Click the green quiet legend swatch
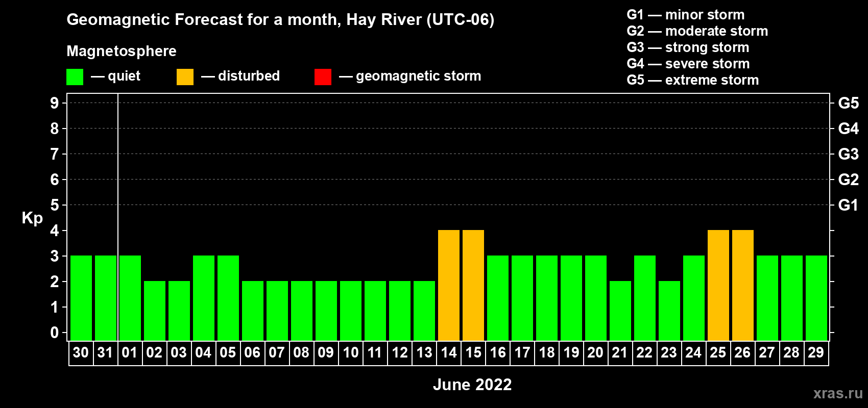Image resolution: width=868 pixels, height=408 pixels. tap(75, 77)
